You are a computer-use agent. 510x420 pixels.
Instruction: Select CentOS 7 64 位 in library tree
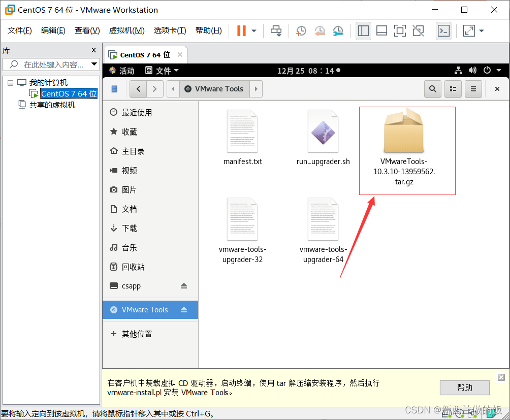click(69, 93)
